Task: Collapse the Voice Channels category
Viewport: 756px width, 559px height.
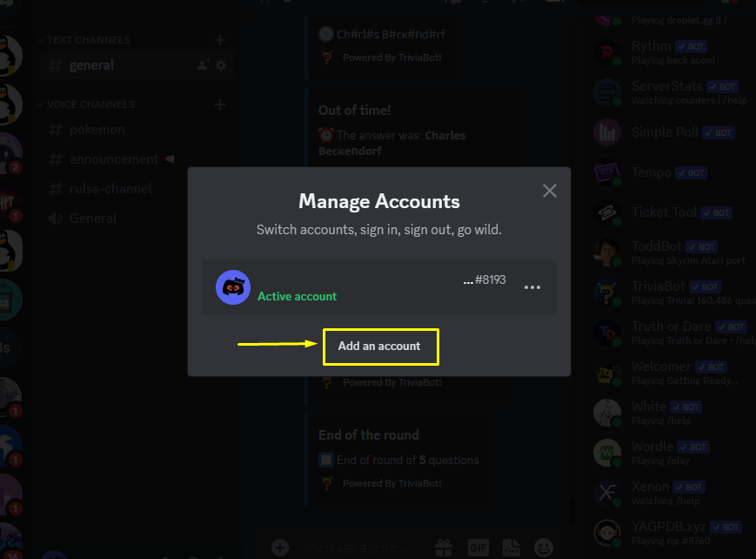Action: [x=86, y=104]
